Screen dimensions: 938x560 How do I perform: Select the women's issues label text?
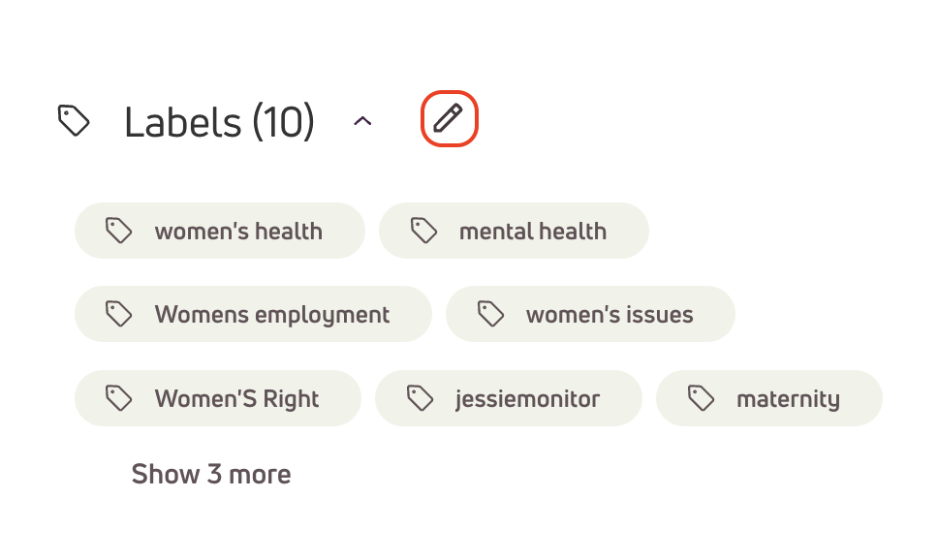coord(610,315)
